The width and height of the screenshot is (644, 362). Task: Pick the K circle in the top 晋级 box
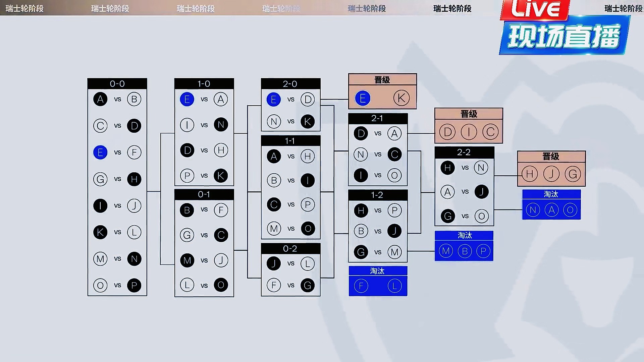tap(401, 98)
